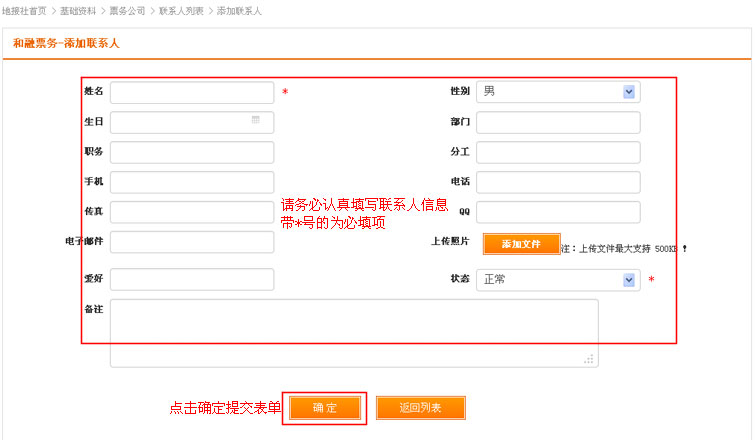Click the 手机 input field
The width and height of the screenshot is (755, 440).
192,182
